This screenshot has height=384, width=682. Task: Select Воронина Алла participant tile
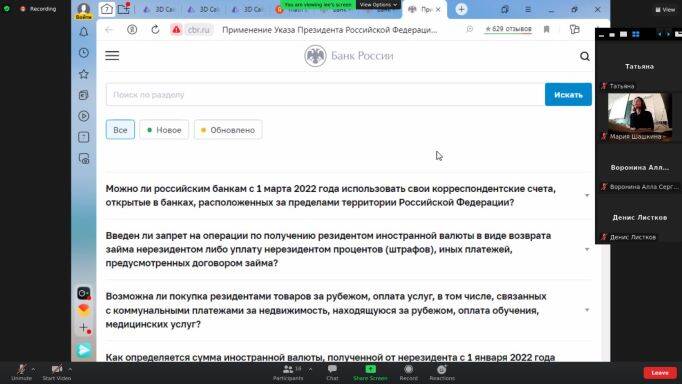coord(639,167)
